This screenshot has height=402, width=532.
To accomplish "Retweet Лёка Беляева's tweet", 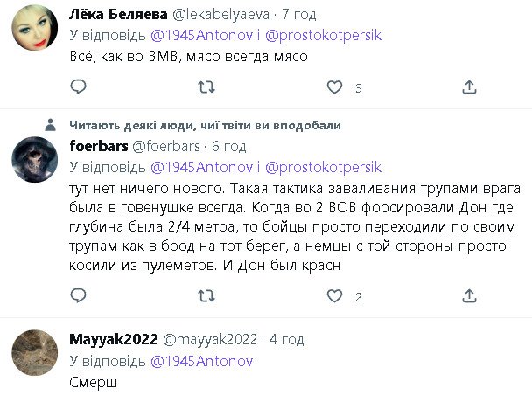I will coord(207,87).
